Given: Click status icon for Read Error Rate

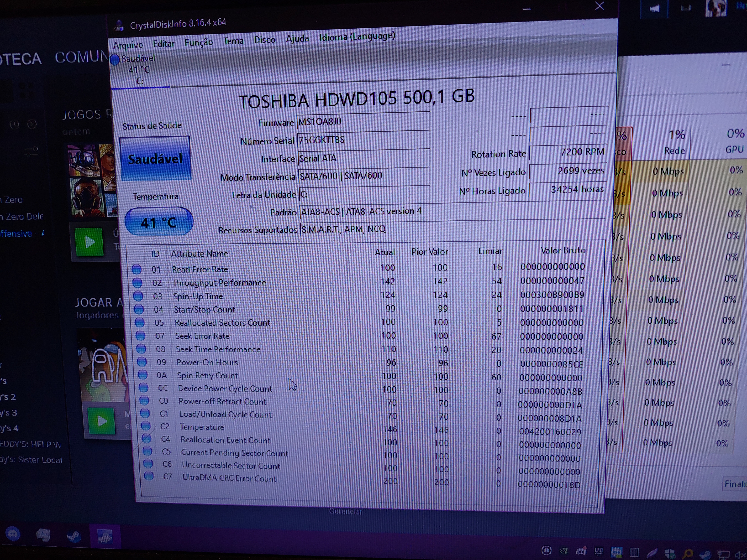Looking at the screenshot, I should click(x=137, y=269).
